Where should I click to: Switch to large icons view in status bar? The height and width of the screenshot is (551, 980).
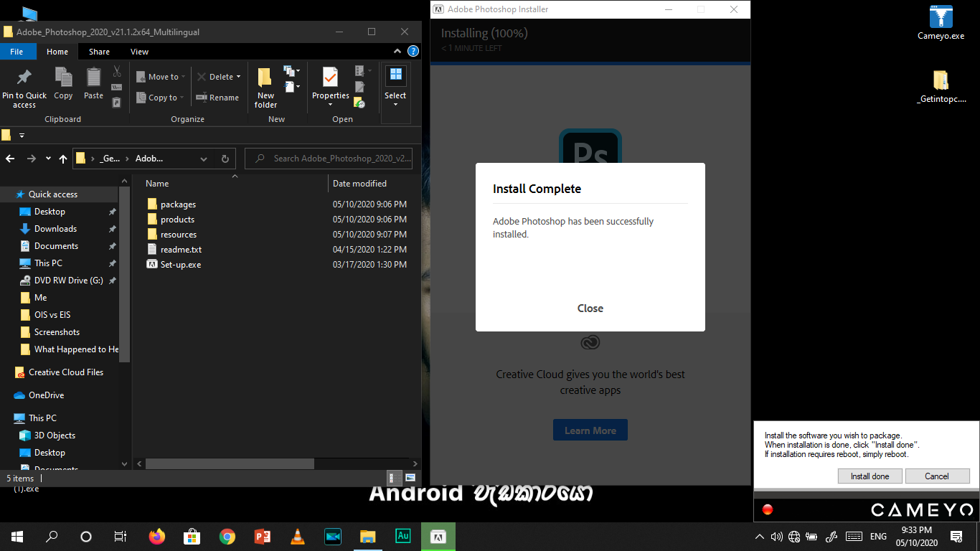pos(410,478)
